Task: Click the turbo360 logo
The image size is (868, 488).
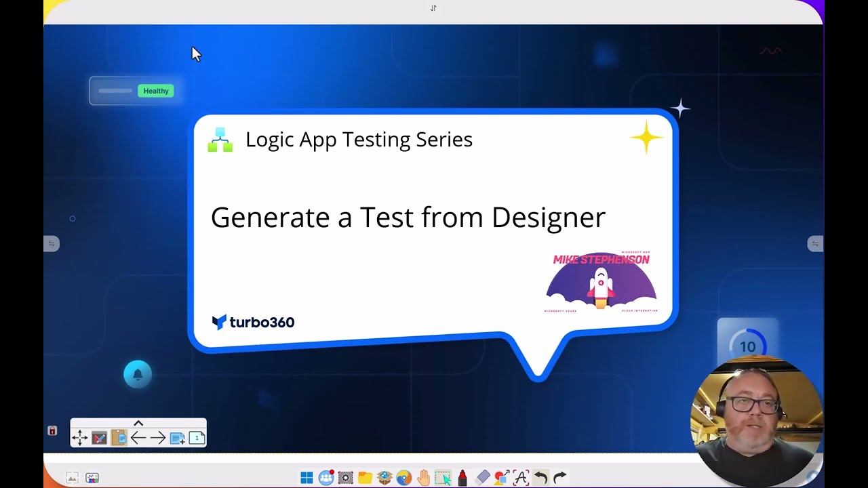Action: [253, 322]
